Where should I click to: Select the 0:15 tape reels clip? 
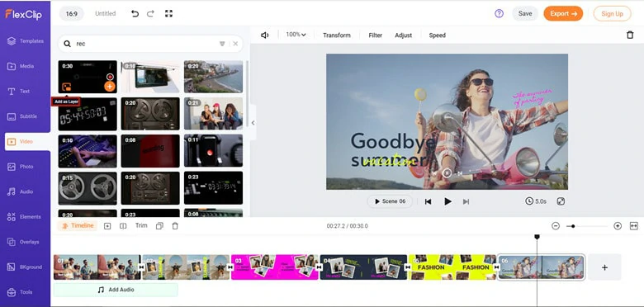(x=88, y=188)
